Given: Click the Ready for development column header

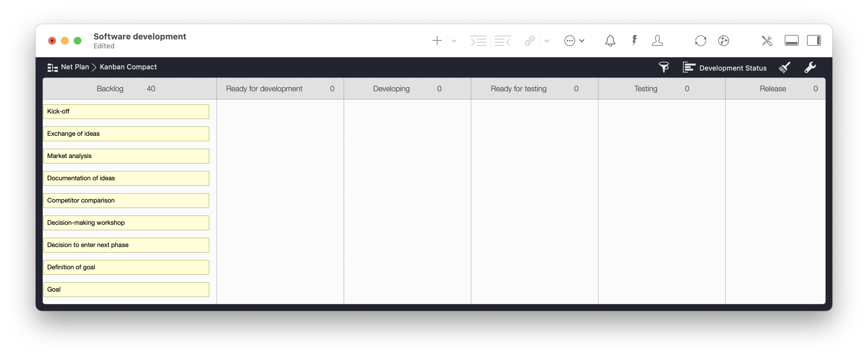Looking at the screenshot, I should [280, 89].
